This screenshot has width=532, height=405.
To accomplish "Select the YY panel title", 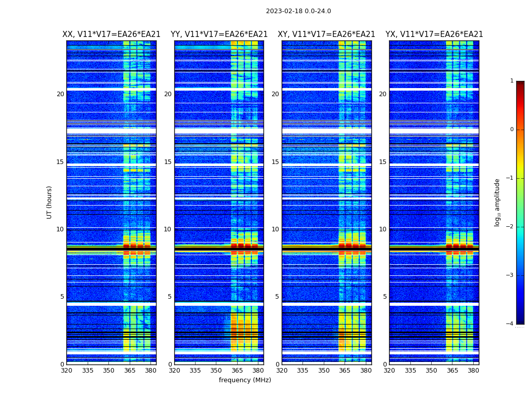I will 219,34.
